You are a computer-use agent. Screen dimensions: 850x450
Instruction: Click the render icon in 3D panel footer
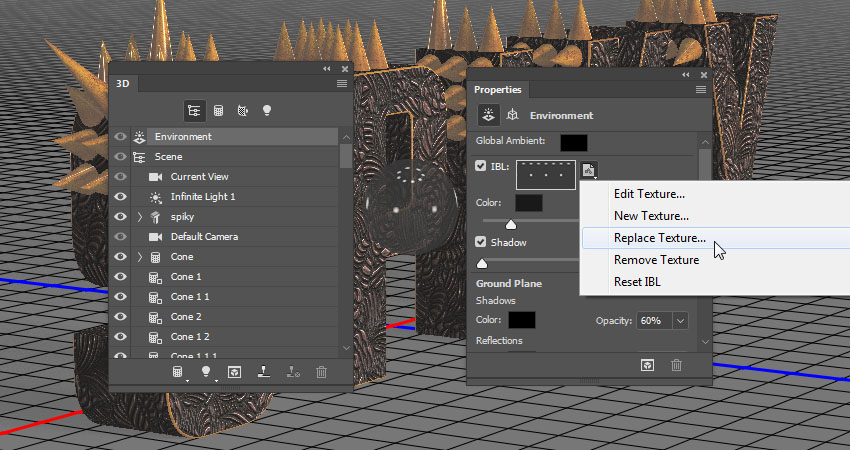234,372
